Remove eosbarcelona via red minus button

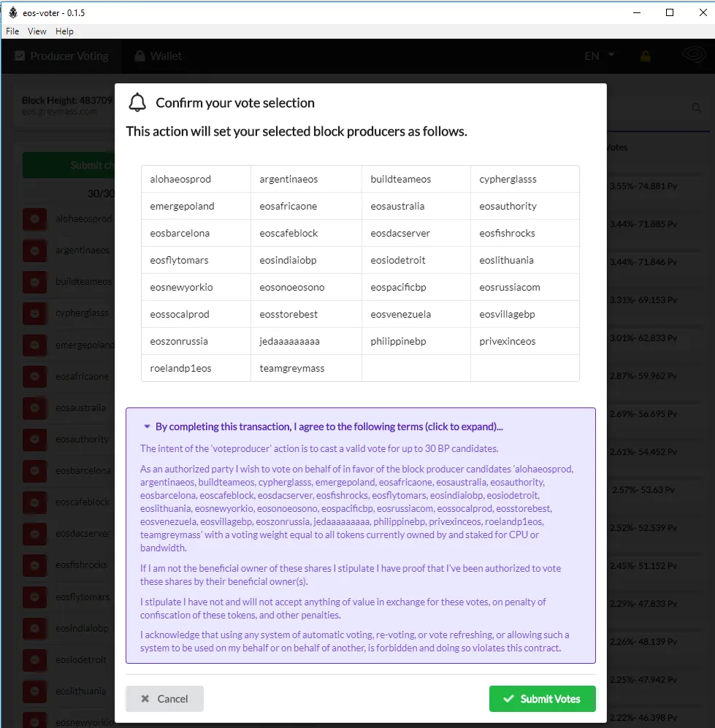(x=35, y=471)
